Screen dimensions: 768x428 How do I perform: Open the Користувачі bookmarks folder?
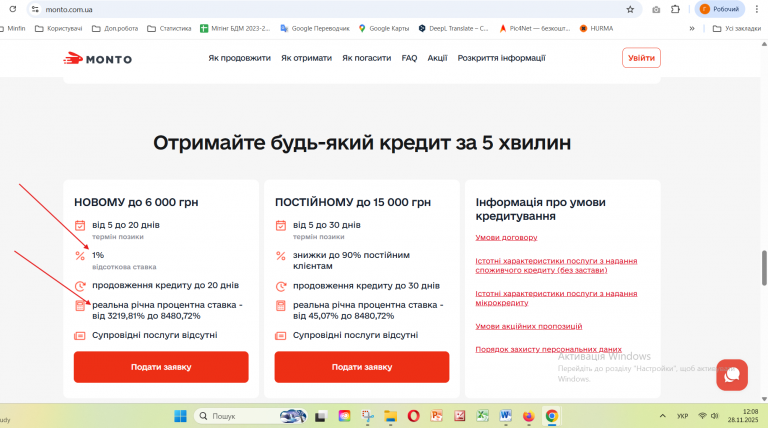tap(59, 28)
